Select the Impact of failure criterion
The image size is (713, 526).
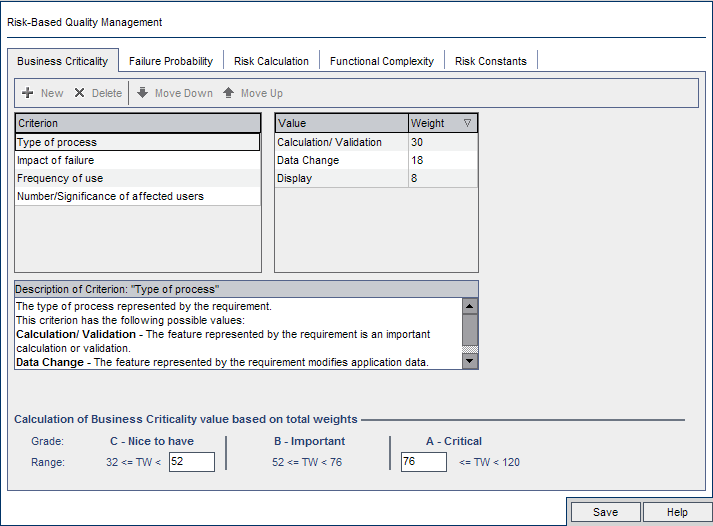tap(56, 160)
